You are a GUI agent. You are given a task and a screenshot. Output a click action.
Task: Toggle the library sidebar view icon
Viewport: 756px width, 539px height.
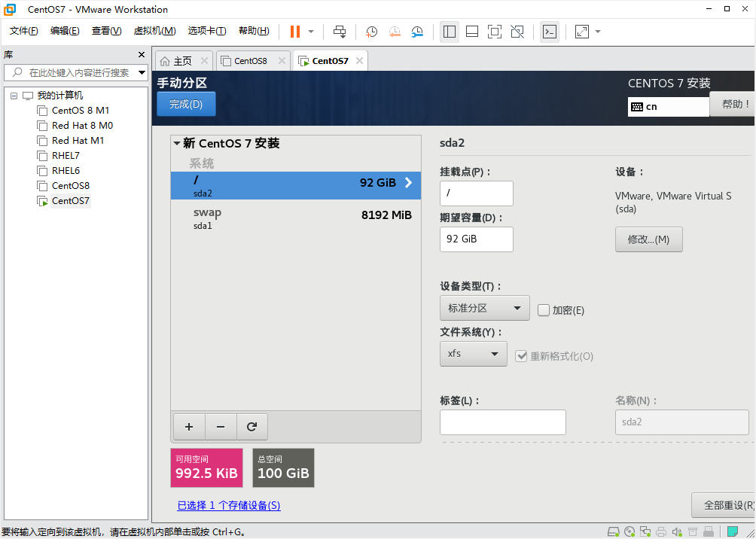click(450, 32)
